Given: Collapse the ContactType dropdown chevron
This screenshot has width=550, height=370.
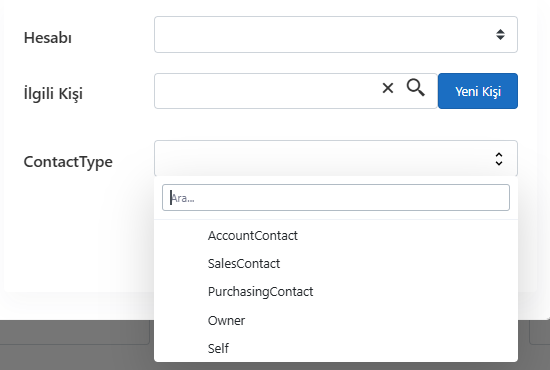Looking at the screenshot, I should [x=499, y=159].
